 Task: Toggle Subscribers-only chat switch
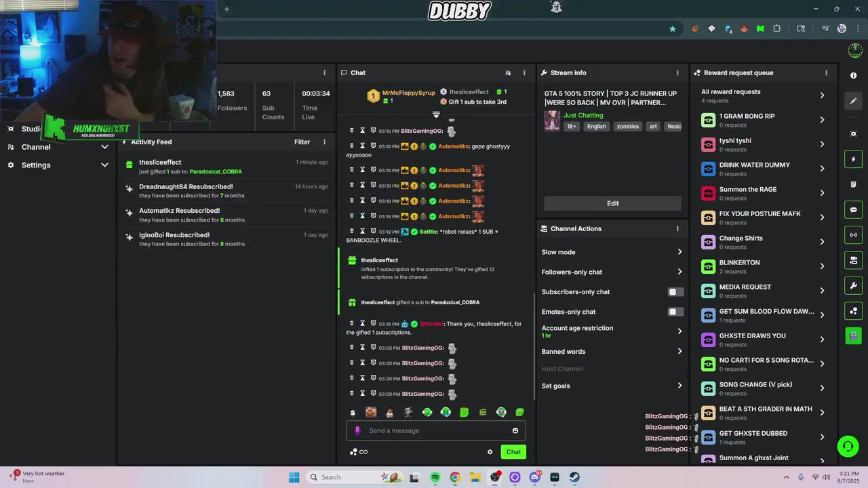675,291
